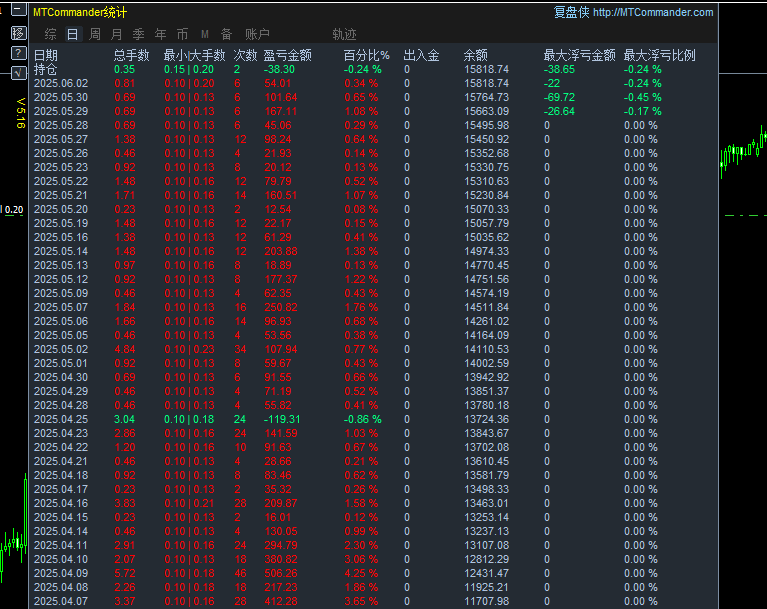Click the MTCommander统计 panel title
Screen dimensions: 767x609
[x=80, y=12]
